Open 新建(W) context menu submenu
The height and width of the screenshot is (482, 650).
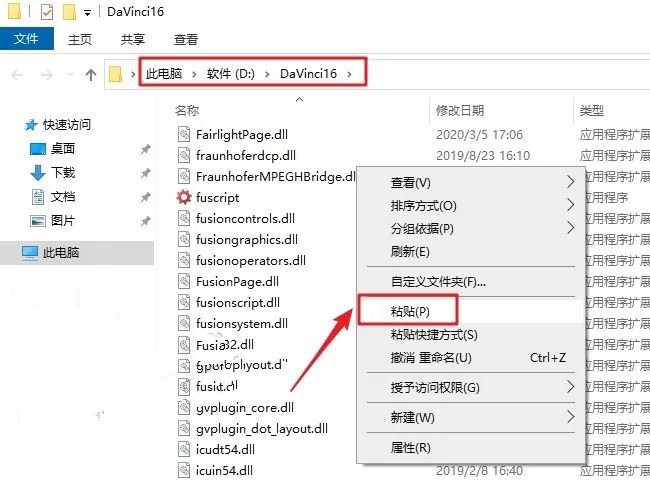coord(471,417)
